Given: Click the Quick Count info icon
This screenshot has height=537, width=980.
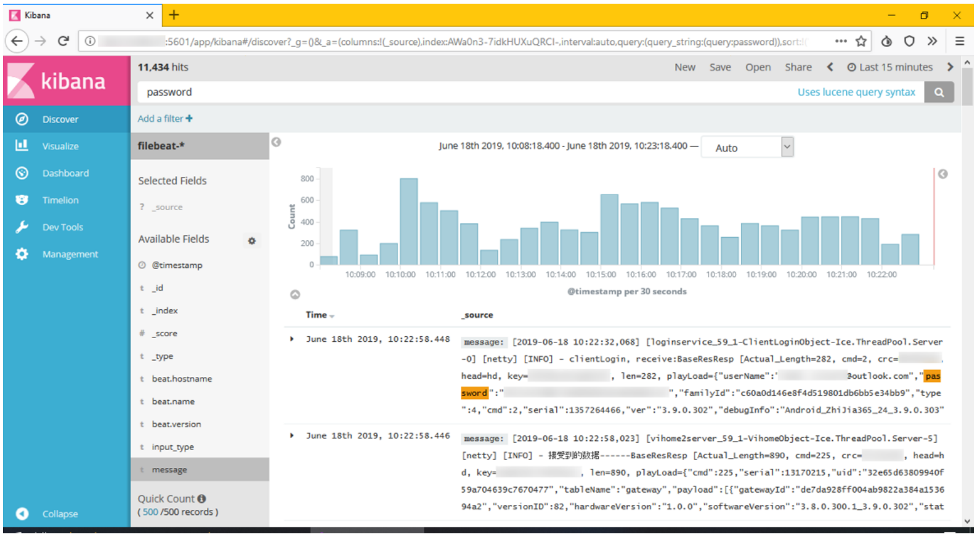Looking at the screenshot, I should [x=202, y=499].
